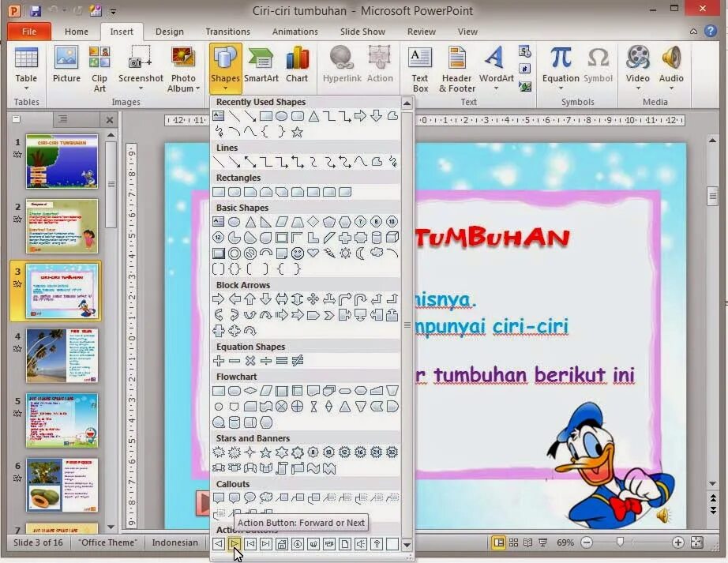Select the 5-Point Star in Stars and Banners

[266, 452]
